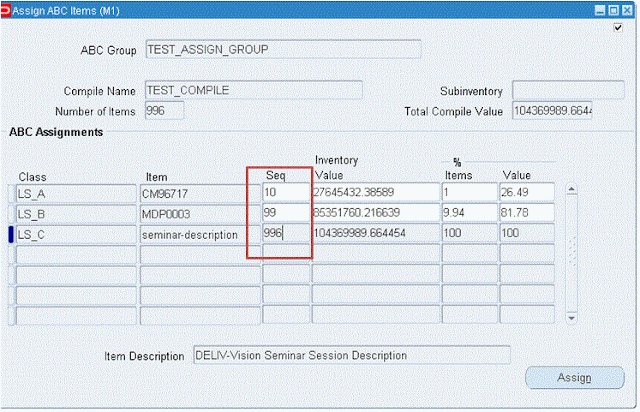Image resolution: width=640 pixels, height=412 pixels.
Task: Minimize the Assign ABC Items window
Action: pos(600,10)
